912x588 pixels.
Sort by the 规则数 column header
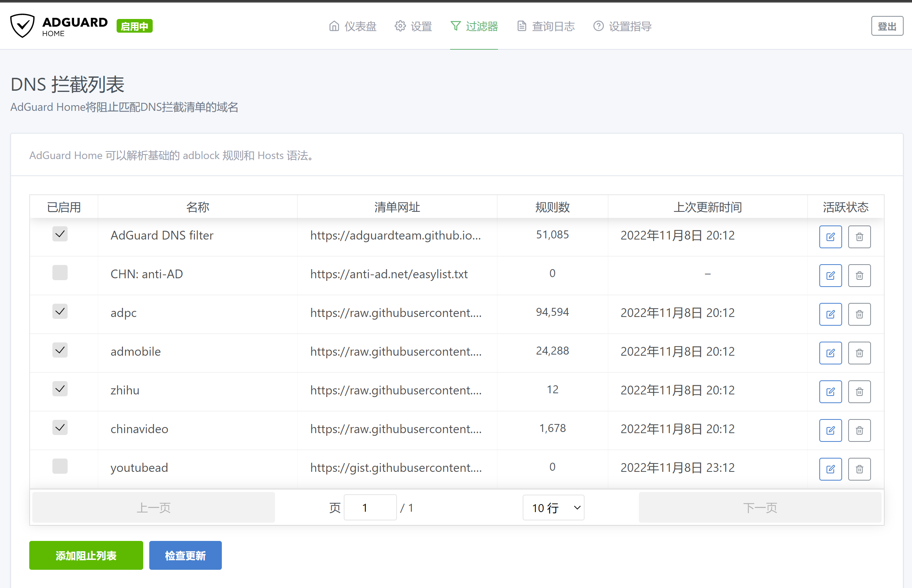tap(552, 207)
